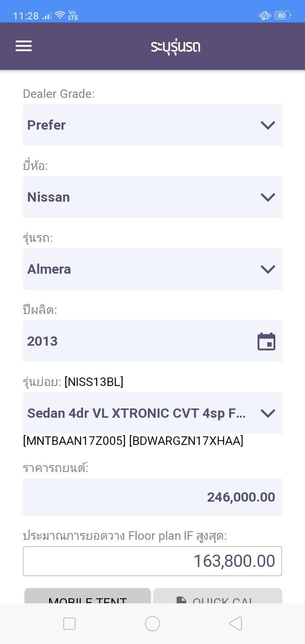Viewport: 305px width, 644px height.
Task: Select the 2013 production year field
Action: point(136,341)
